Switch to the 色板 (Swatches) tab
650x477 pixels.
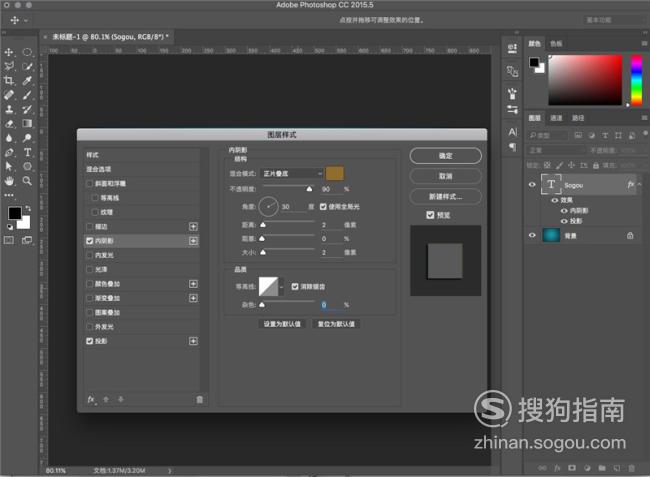(x=556, y=44)
